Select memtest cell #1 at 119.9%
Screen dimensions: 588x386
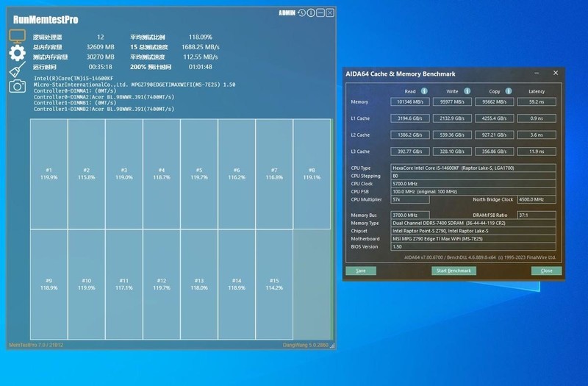click(x=49, y=174)
